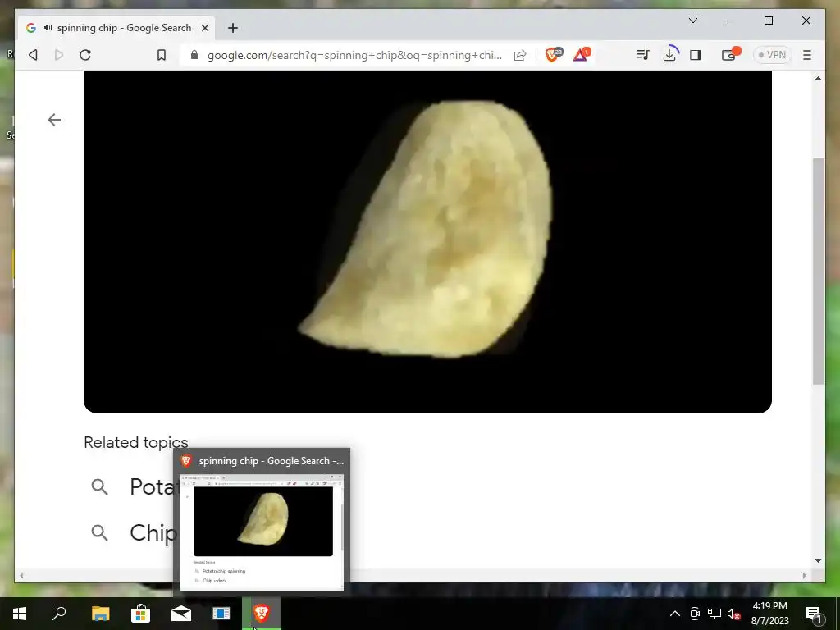
Task: Click the Chip related topic search icon
Action: click(99, 532)
